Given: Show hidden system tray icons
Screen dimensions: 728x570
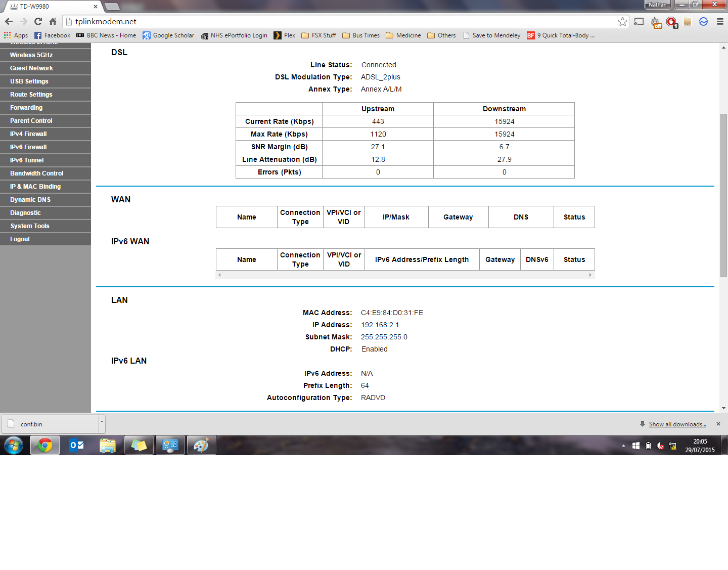Looking at the screenshot, I should (x=623, y=446).
